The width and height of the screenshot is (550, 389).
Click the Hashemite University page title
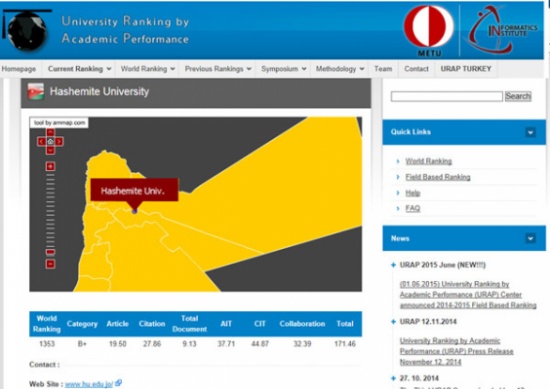coord(99,92)
